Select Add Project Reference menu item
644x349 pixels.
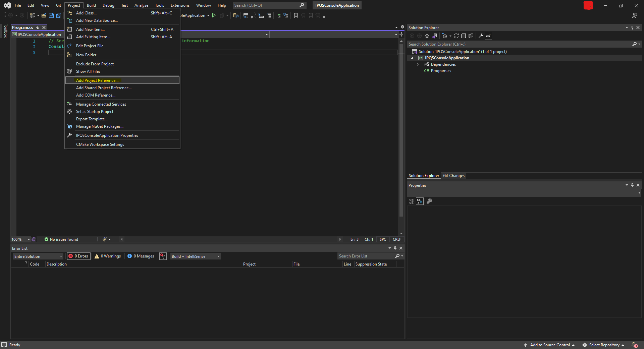[x=122, y=80]
